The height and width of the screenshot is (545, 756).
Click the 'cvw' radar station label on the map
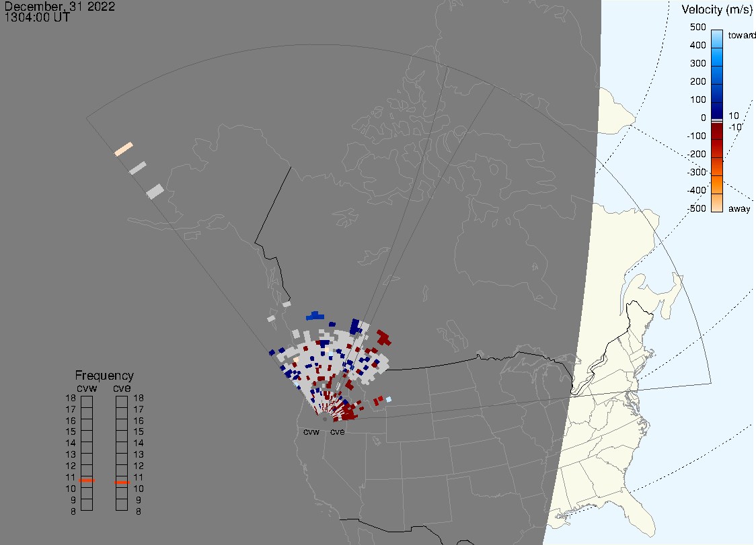pos(311,431)
